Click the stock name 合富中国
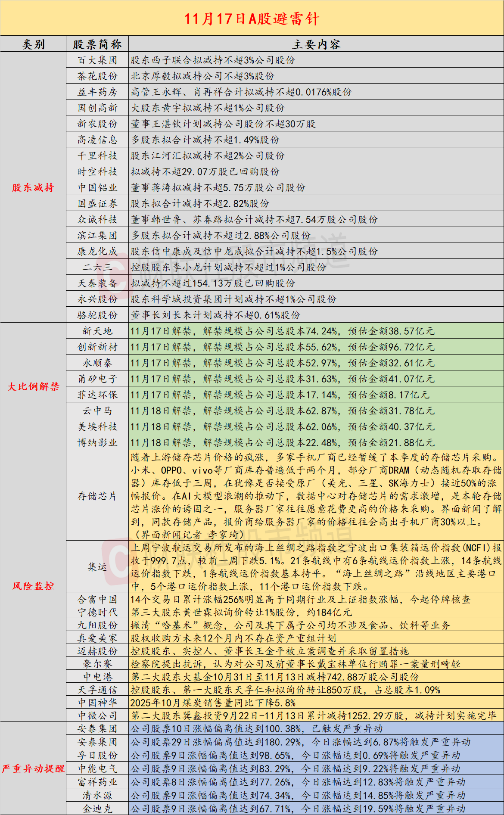 pyautogui.click(x=97, y=600)
